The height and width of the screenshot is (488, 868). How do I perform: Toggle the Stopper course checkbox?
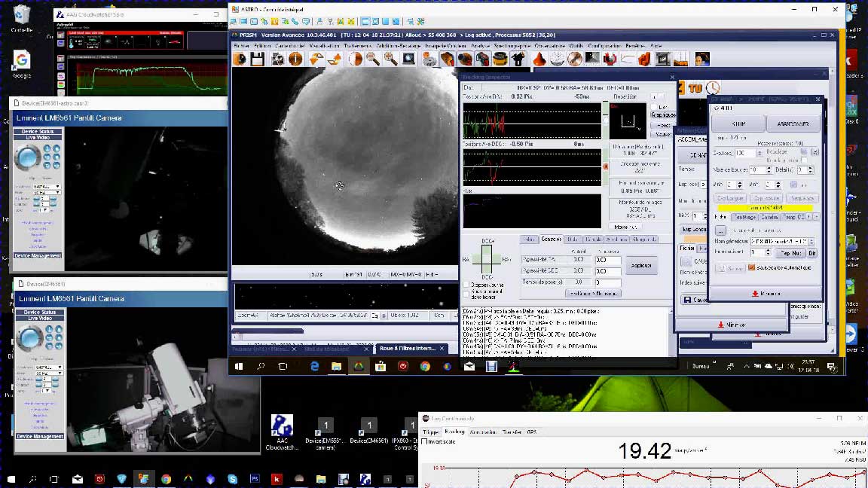tap(466, 285)
